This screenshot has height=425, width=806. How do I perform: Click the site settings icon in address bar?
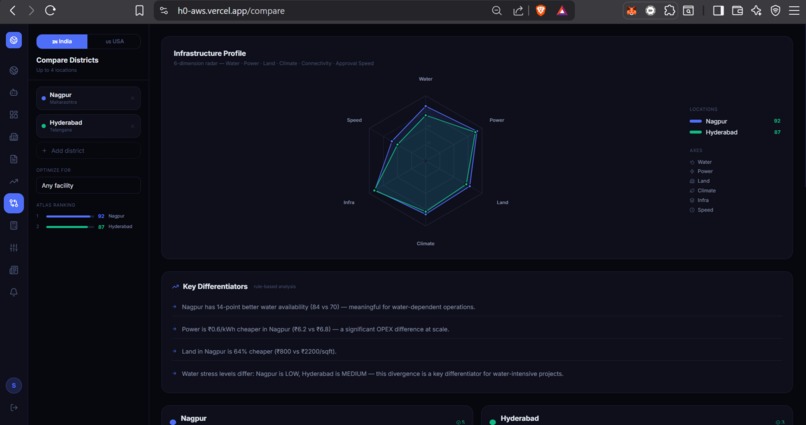coord(164,10)
